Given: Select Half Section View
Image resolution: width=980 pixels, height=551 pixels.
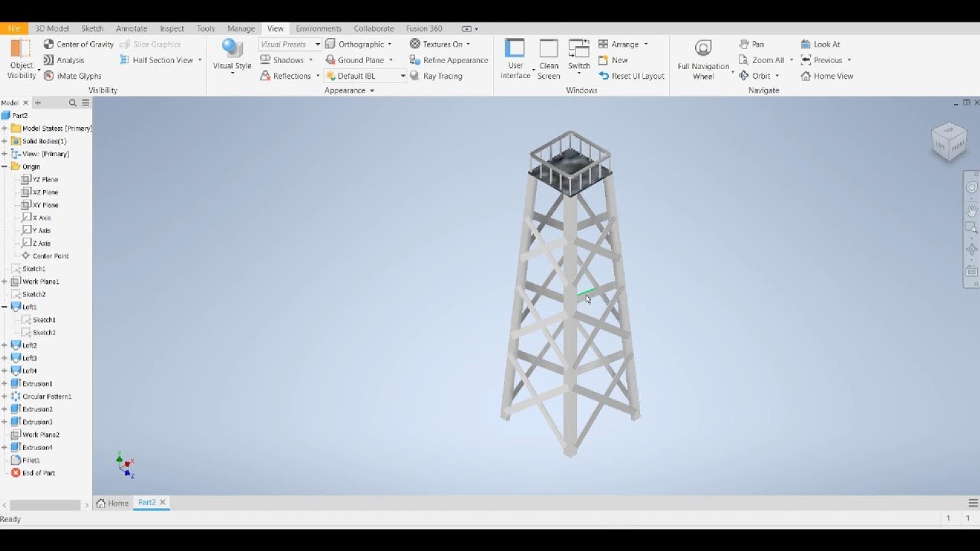Looking at the screenshot, I should [x=155, y=60].
